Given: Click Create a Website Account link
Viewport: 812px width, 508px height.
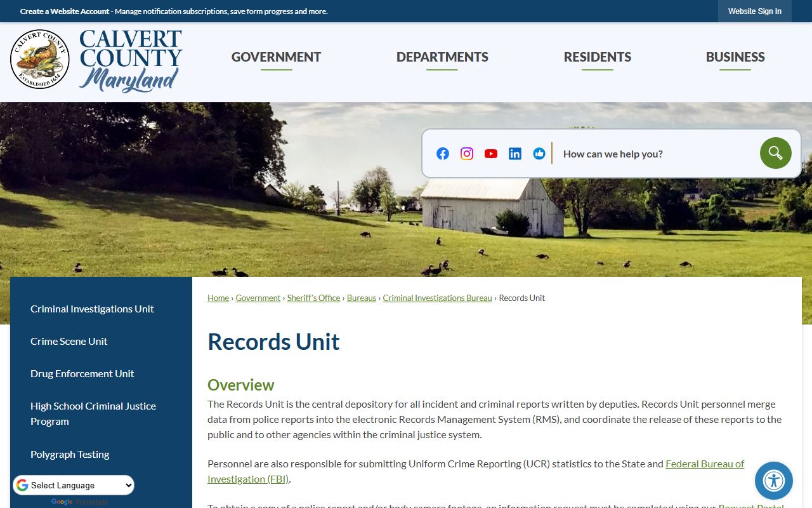Looking at the screenshot, I should 65,11.
